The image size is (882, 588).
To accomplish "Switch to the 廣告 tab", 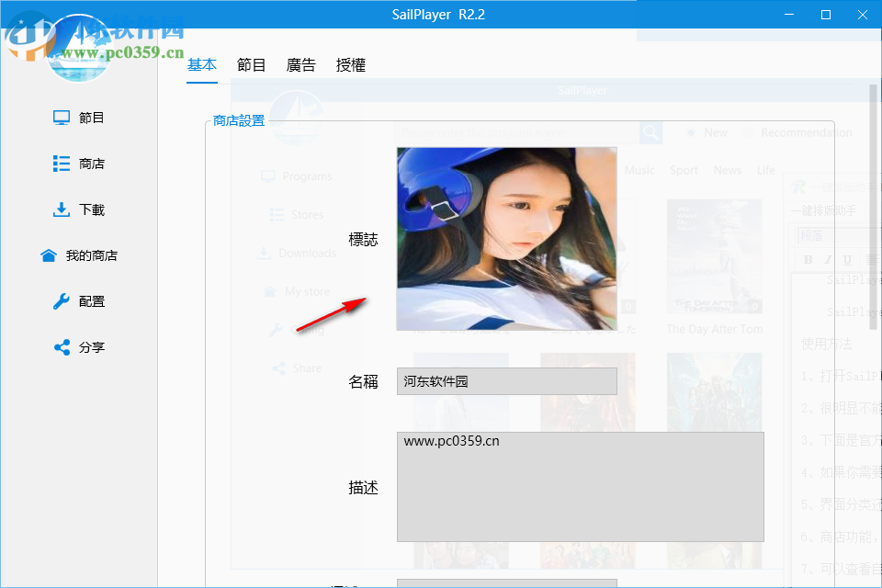I will [x=301, y=64].
